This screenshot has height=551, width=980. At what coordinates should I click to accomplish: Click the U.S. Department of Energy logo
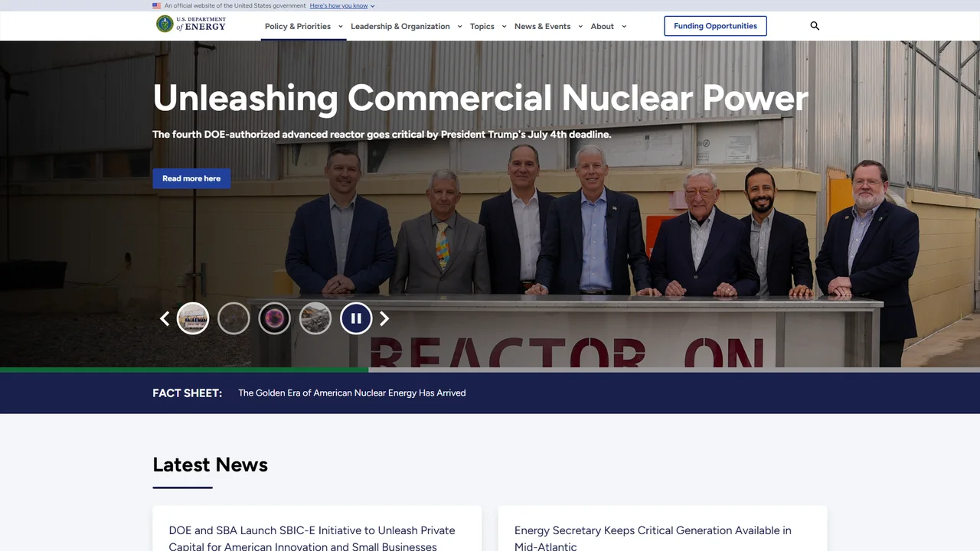click(x=191, y=24)
